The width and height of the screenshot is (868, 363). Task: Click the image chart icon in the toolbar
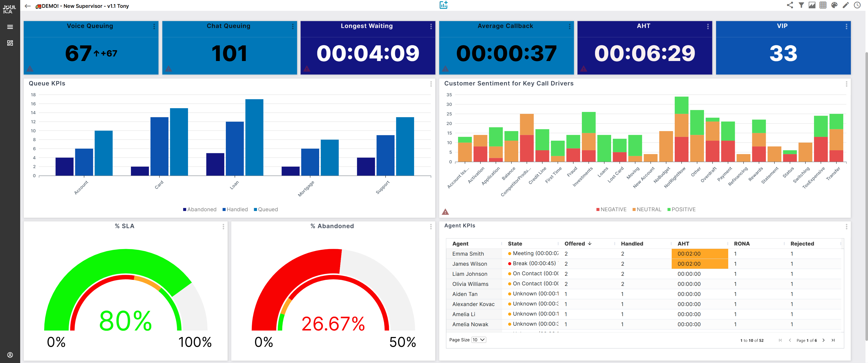(x=812, y=5)
